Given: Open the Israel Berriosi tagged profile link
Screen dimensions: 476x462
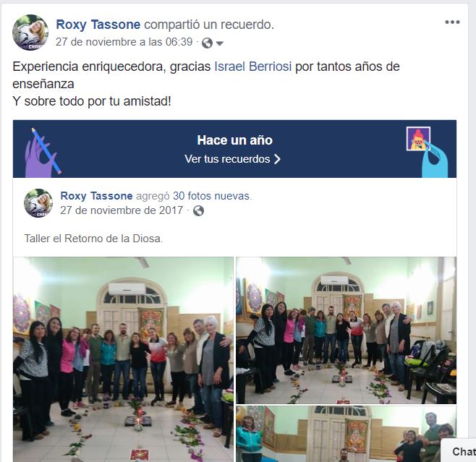Looking at the screenshot, I should 253,66.
